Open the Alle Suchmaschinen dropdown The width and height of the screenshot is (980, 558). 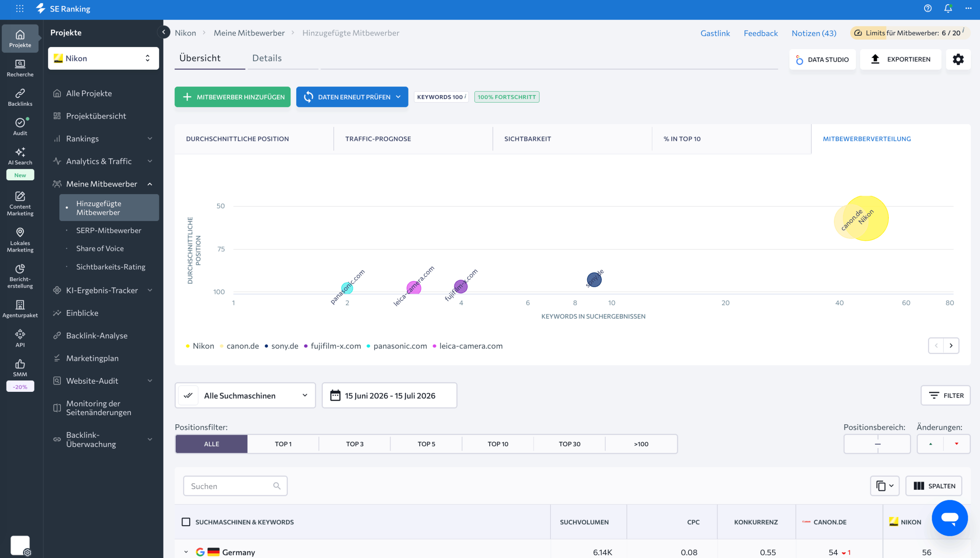pos(245,396)
